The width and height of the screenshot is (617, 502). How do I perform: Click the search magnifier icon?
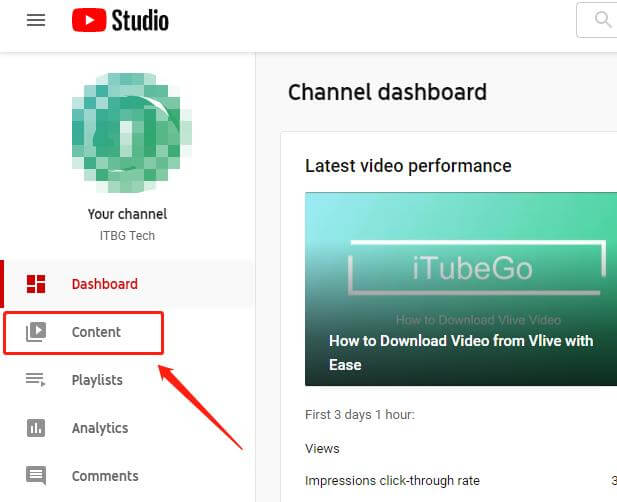pos(602,19)
